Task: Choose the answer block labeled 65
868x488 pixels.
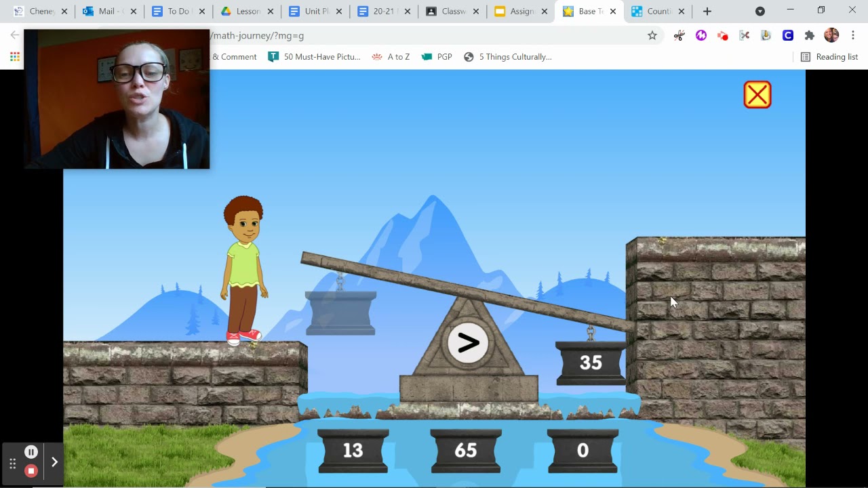Action: (x=465, y=450)
